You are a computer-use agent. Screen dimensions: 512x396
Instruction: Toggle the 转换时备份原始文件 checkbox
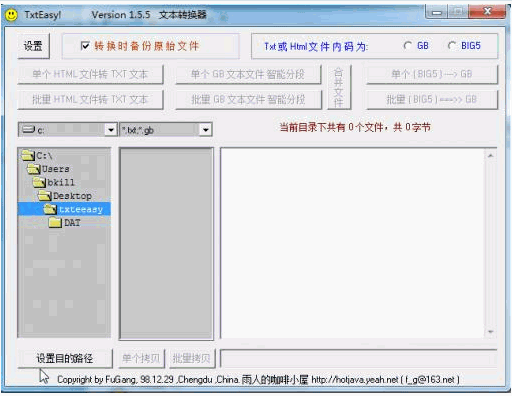point(85,46)
